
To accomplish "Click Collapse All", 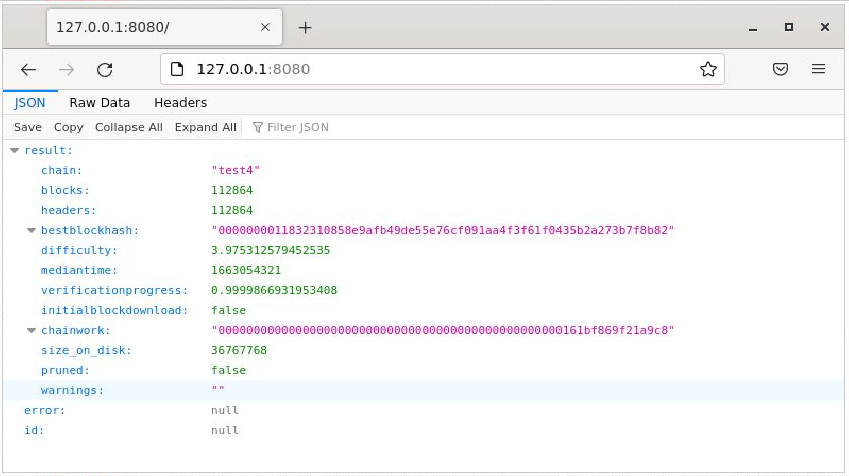I will [128, 127].
